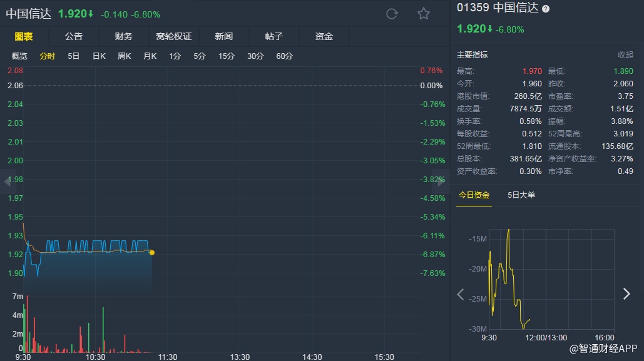This screenshot has height=361, width=644.
Task: Click the help question mark icon
Action: coord(546,9)
